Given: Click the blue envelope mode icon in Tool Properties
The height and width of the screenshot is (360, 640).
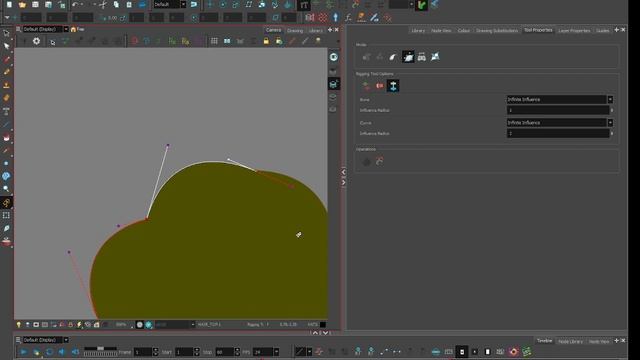Looking at the screenshot, I should pos(435,57).
